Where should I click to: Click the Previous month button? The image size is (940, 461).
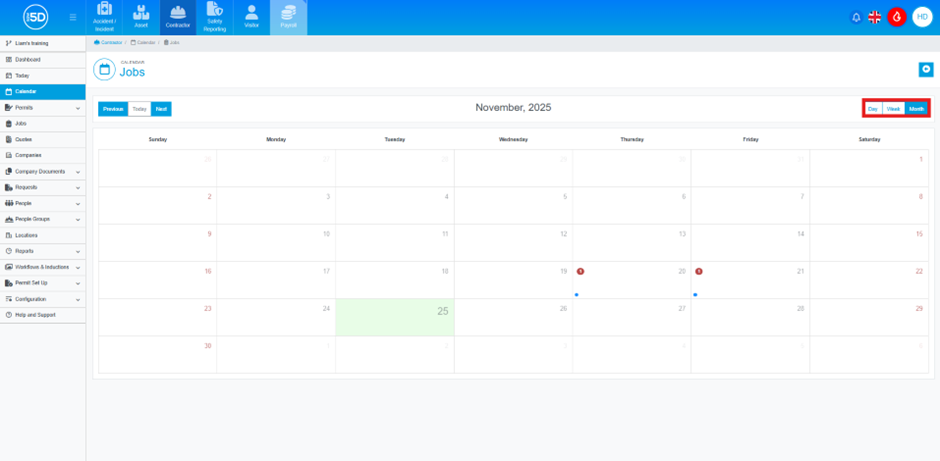click(113, 108)
